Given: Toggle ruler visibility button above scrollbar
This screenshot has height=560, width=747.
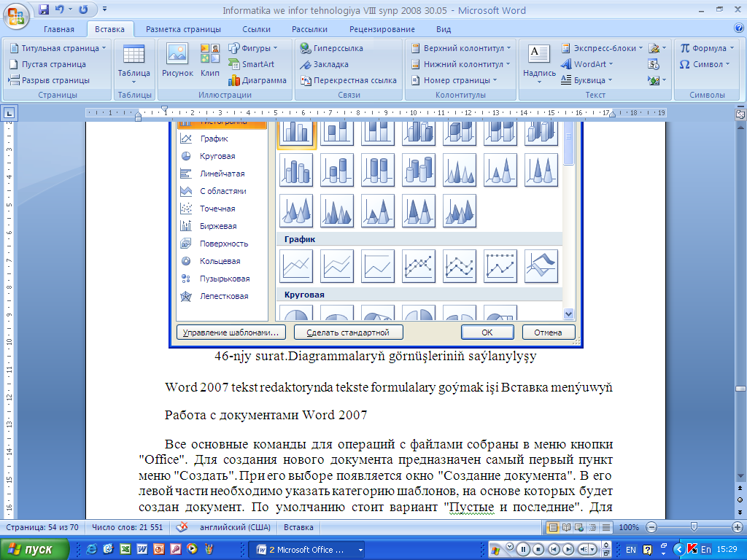Looking at the screenshot, I should coord(740,114).
